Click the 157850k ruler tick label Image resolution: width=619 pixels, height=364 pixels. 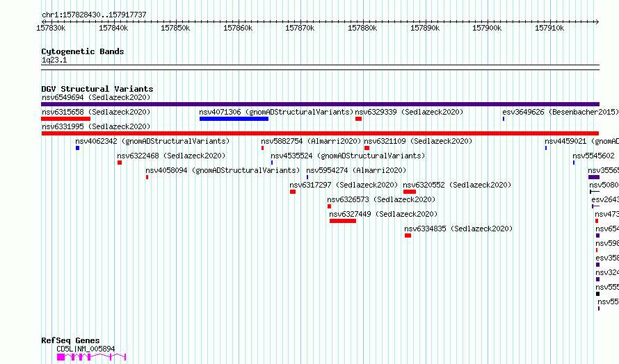coord(175,28)
